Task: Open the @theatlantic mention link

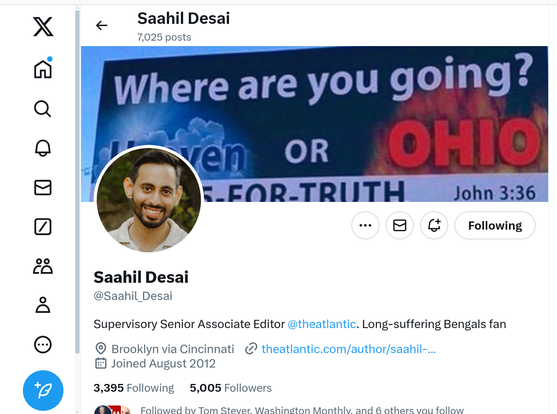Action: [x=321, y=324]
